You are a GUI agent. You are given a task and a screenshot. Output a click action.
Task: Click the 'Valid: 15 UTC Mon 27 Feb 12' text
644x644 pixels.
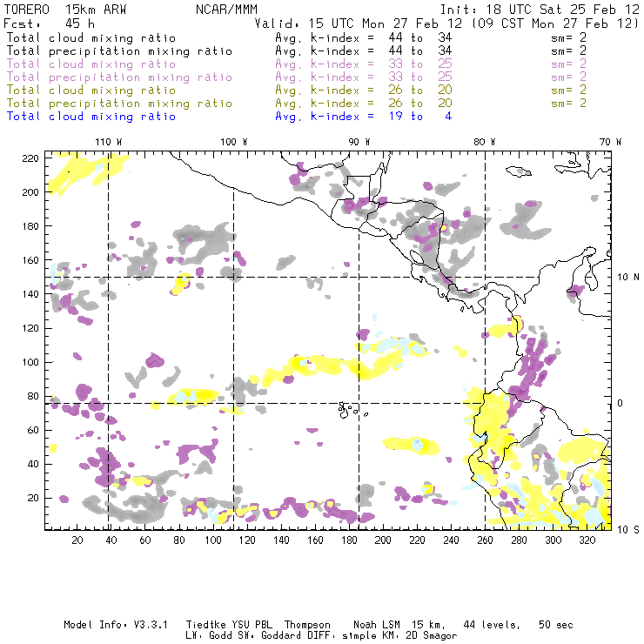click(x=359, y=23)
